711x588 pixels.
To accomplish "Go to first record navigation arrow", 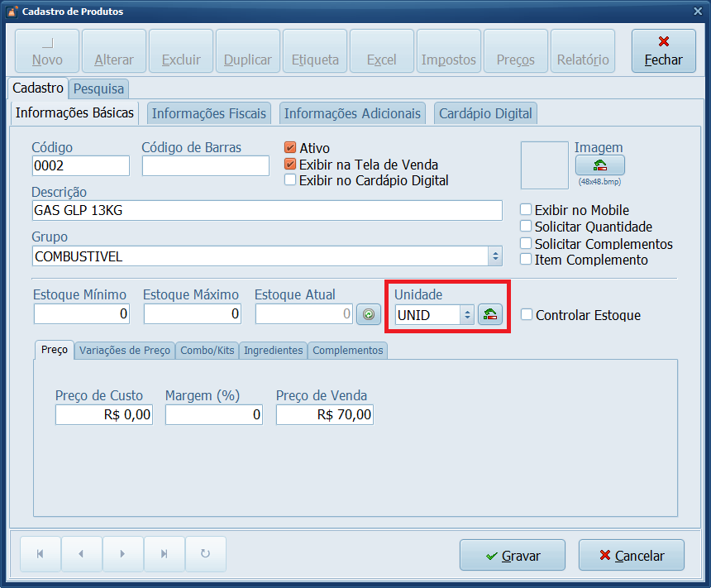I will click(40, 554).
